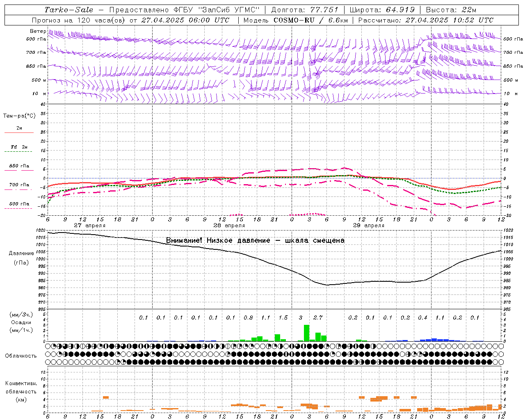Click 'Рассчитано: 27.04.2025 10:52 UTC' text
This screenshot has height=420, width=525.
click(426, 20)
